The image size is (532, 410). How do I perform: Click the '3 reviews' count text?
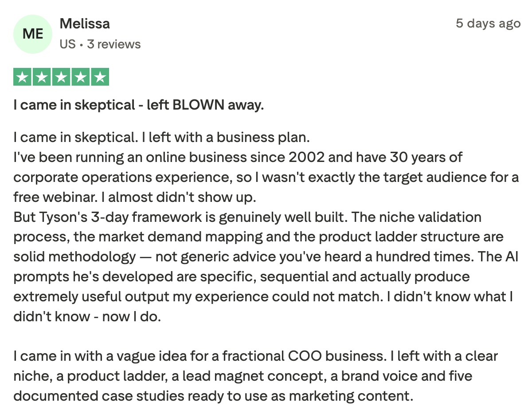pos(114,44)
